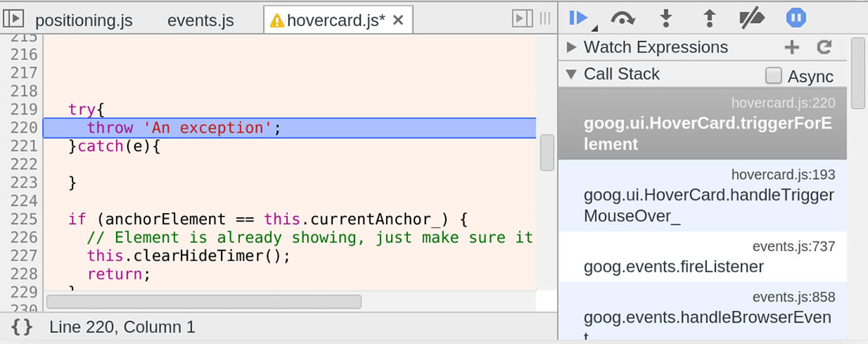This screenshot has height=344, width=868.
Task: Pretty print the source code
Action: (x=22, y=327)
